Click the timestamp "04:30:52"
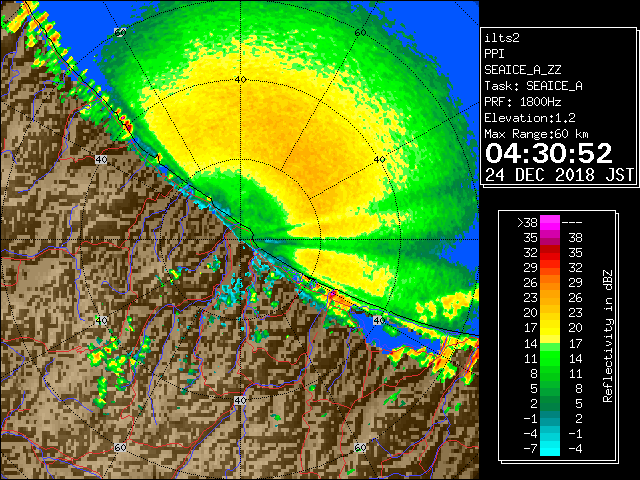The image size is (640, 480). (549, 153)
